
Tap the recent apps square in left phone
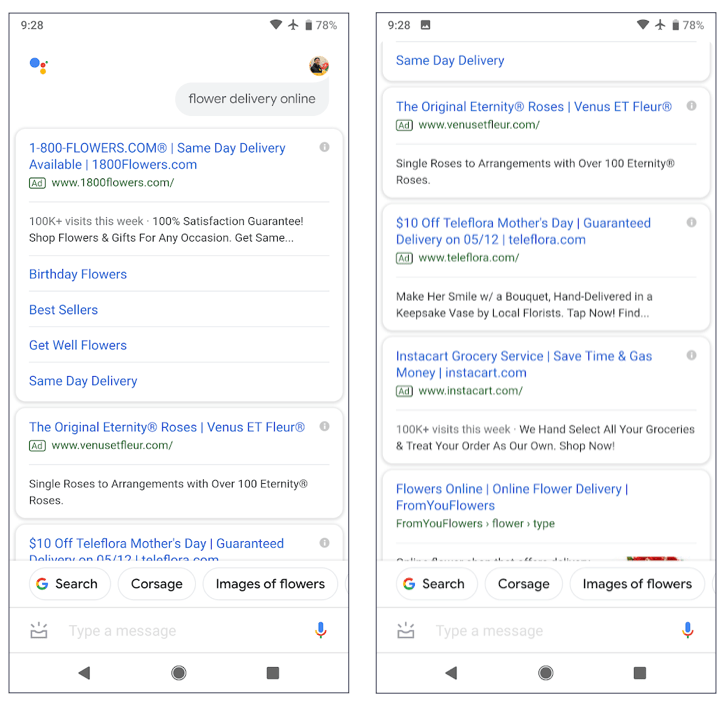pos(273,673)
